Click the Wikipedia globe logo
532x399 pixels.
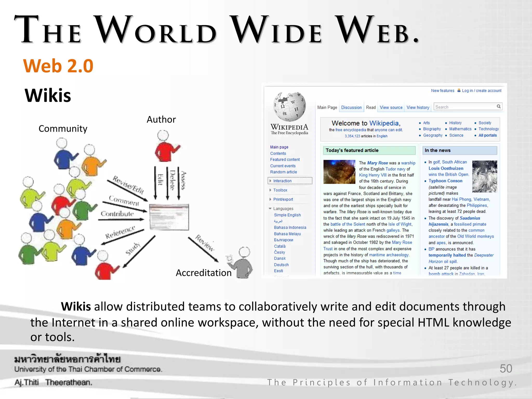pyautogui.click(x=290, y=107)
